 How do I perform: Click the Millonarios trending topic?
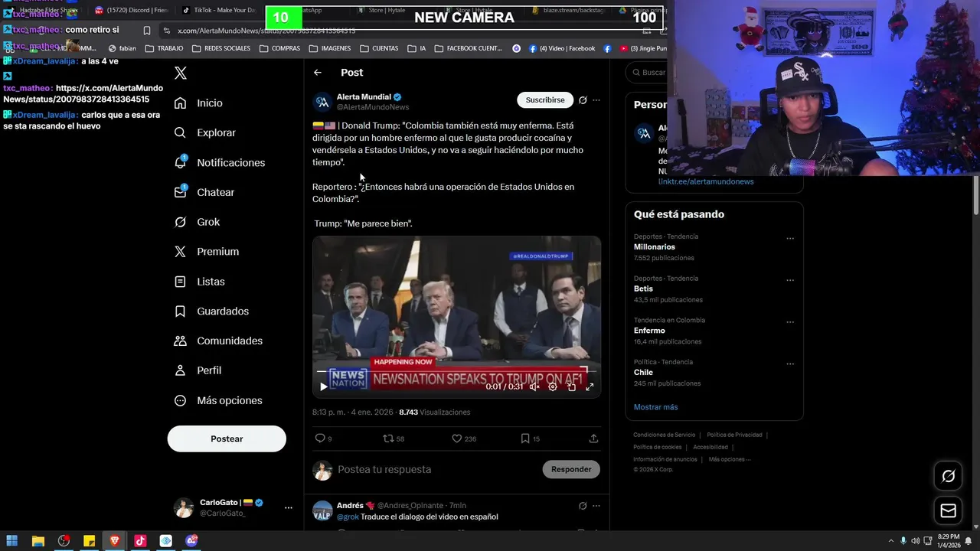(655, 247)
